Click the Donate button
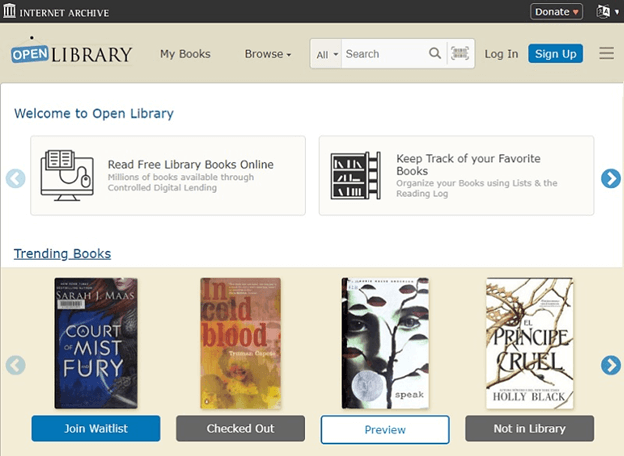The image size is (624, 456). (x=556, y=12)
